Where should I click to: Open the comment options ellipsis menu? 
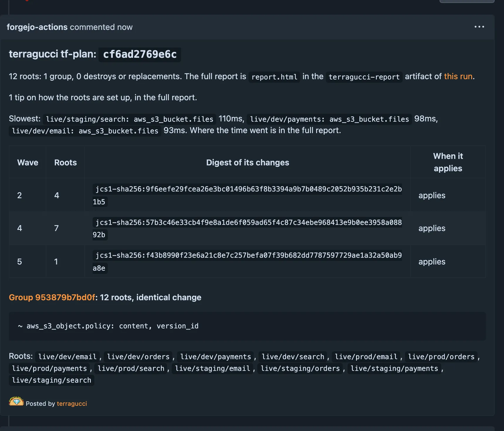(x=479, y=27)
